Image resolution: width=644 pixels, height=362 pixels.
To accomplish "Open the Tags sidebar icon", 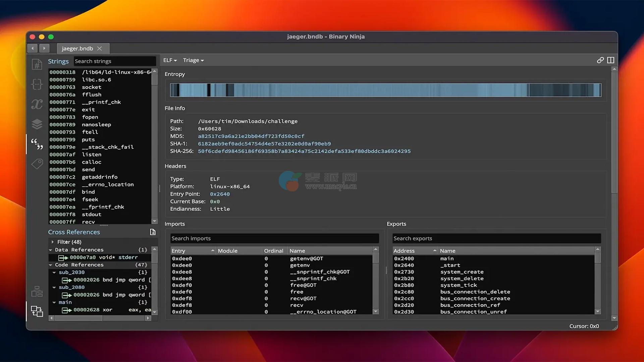I will coord(37,164).
